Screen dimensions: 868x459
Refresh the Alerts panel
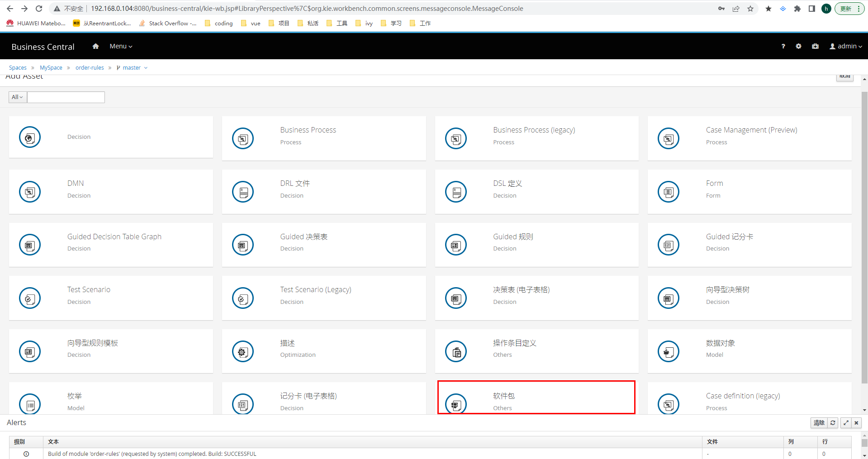tap(833, 423)
